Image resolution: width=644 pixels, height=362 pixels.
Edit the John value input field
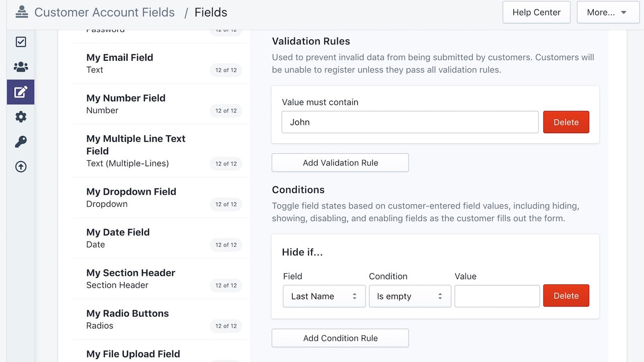click(x=410, y=122)
